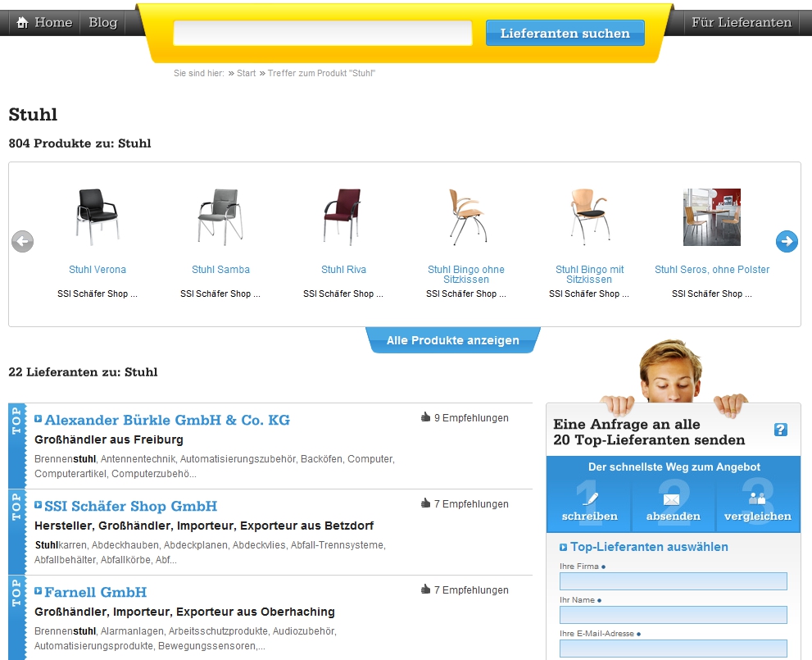812x660 pixels.
Task: Click arrow icon beside Top-Lieferanten auswählen
Action: [x=564, y=547]
